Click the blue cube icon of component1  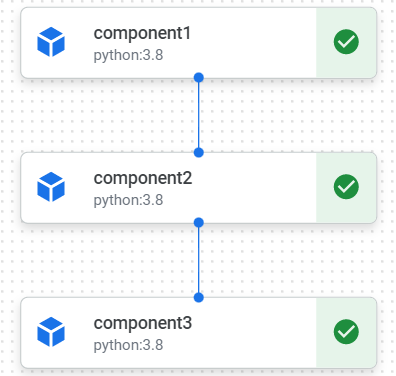(x=51, y=42)
